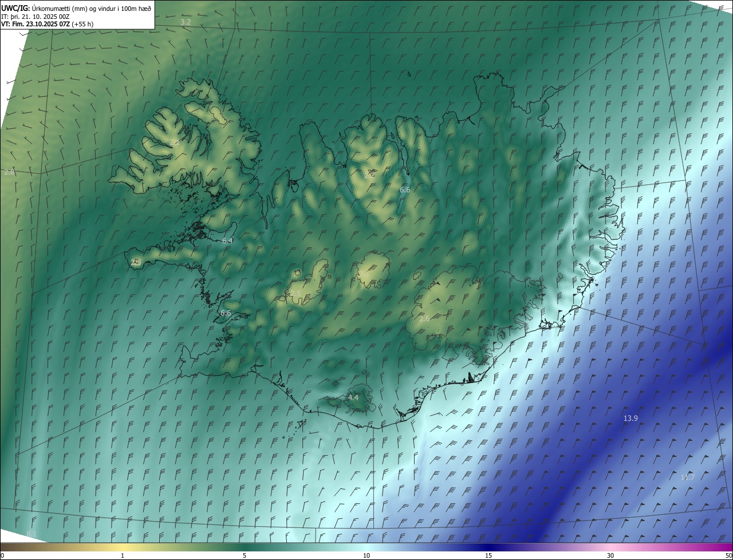This screenshot has width=733, height=560.
Task: Click the '10' tick label on the colour scale
Action: coord(366,555)
